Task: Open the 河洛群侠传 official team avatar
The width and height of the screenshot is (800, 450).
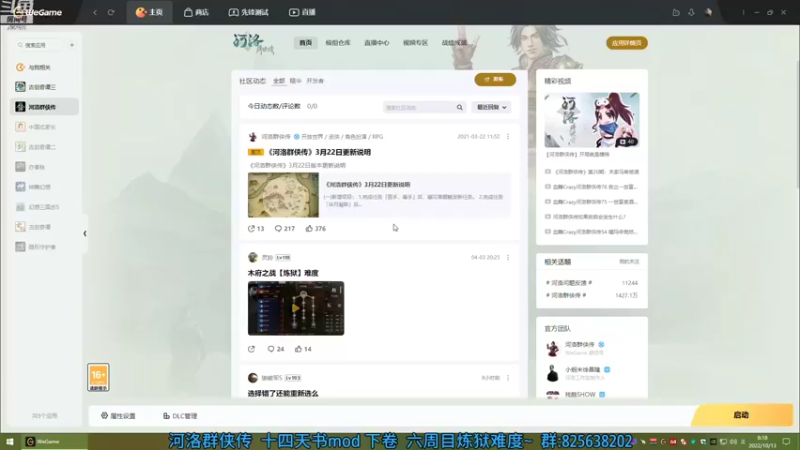Action: click(x=552, y=348)
